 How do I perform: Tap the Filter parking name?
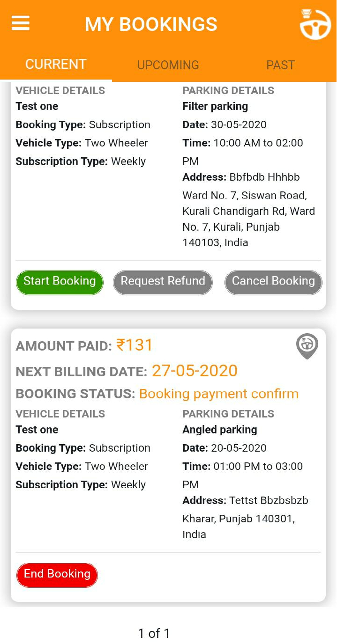(x=215, y=106)
